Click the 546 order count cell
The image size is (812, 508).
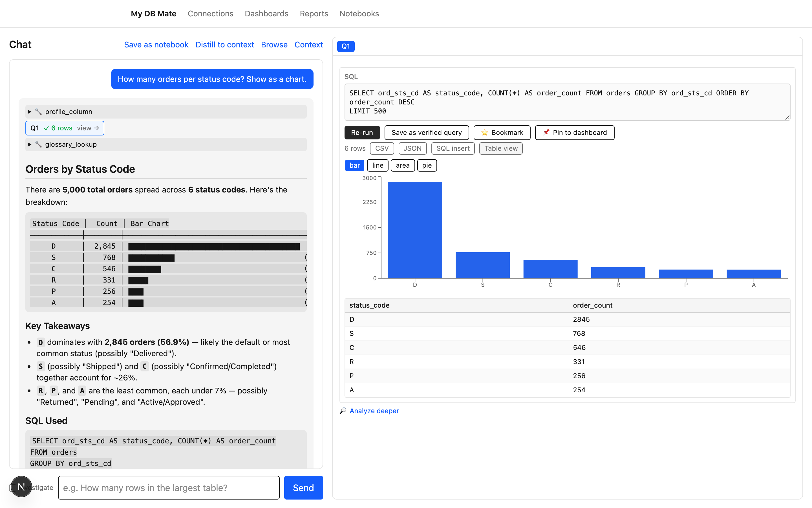579,347
